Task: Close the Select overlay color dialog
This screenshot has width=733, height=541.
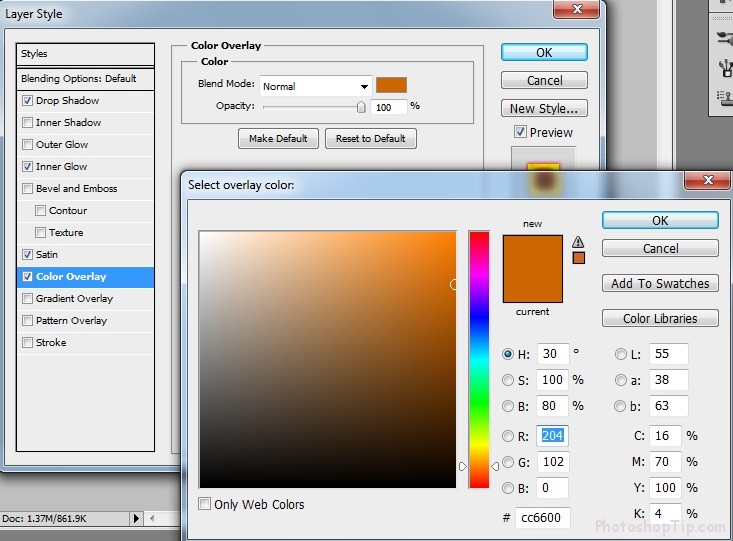Action: click(708, 180)
